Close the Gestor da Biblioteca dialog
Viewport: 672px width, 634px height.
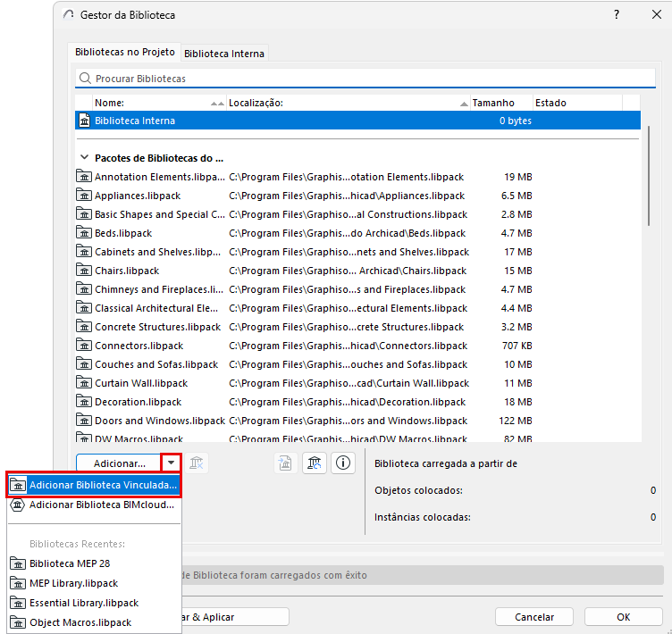point(657,14)
